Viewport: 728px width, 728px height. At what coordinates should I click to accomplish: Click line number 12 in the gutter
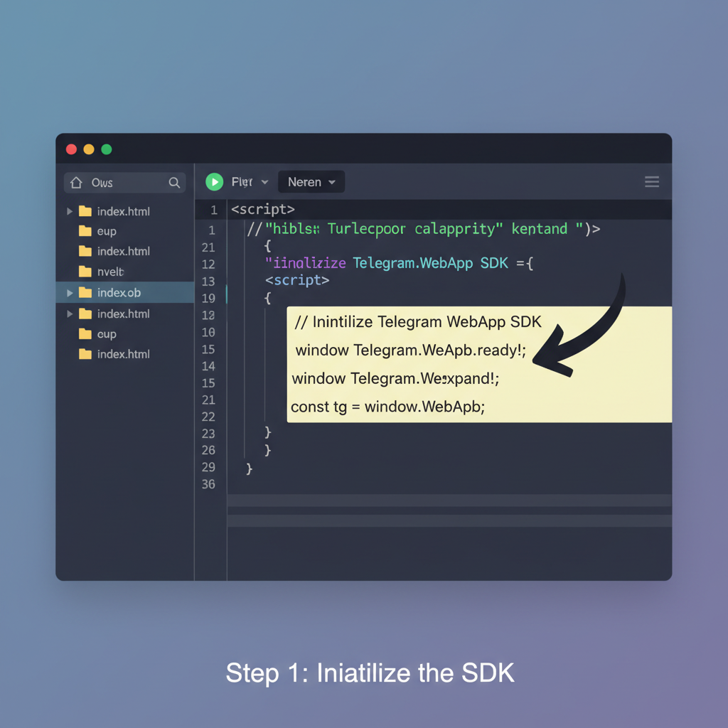pos(208,262)
